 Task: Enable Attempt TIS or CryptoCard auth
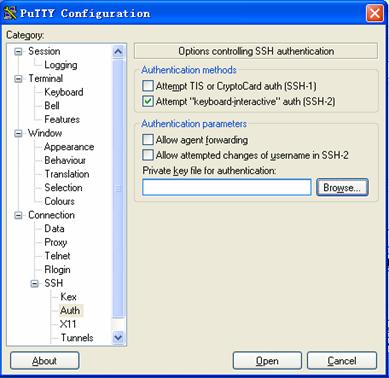[x=148, y=86]
